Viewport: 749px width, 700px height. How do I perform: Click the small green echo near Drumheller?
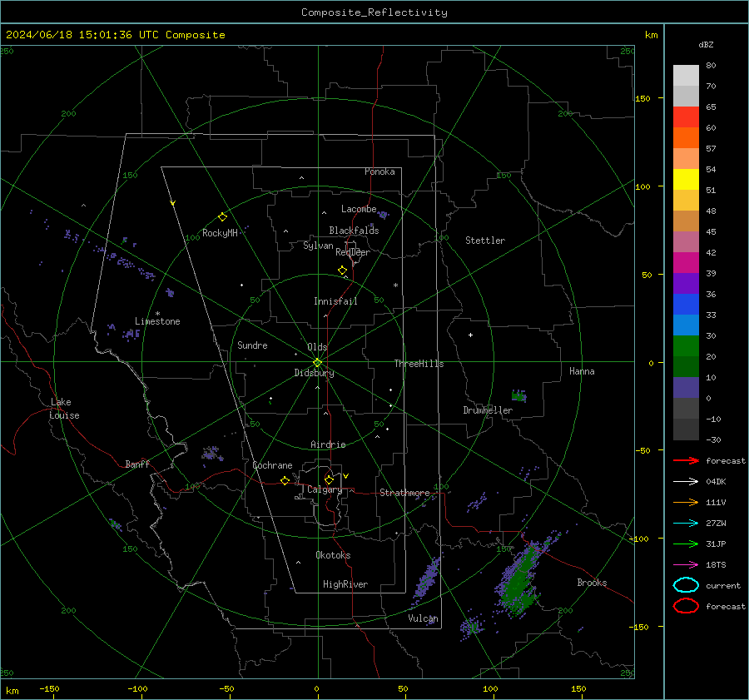(518, 395)
